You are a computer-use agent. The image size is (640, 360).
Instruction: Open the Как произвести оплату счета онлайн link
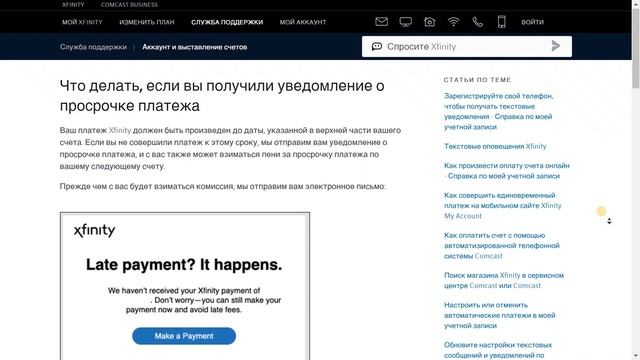[507, 171]
